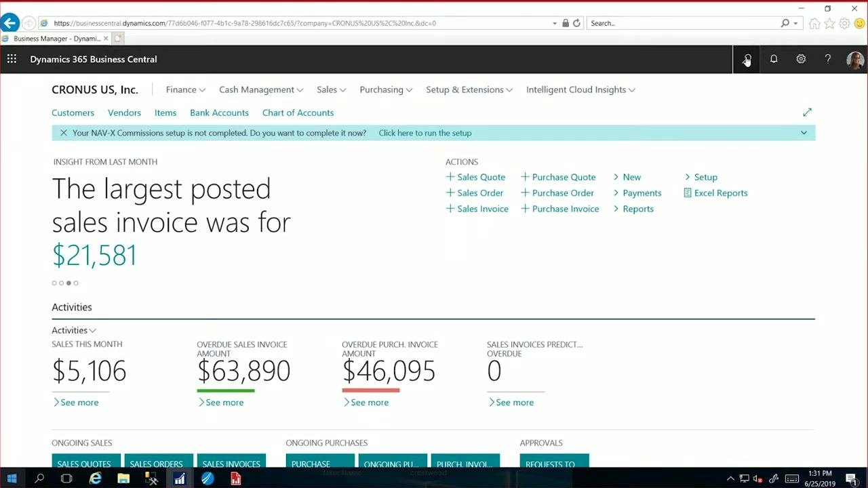Open the Bank Accounts list
The height and width of the screenshot is (488, 868).
(x=219, y=113)
